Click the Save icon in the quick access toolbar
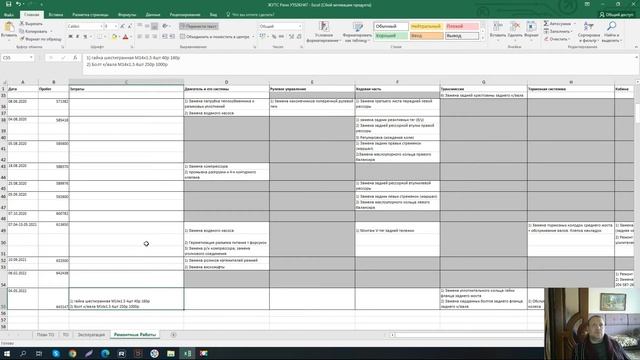This screenshot has height=360, width=640. point(8,4)
